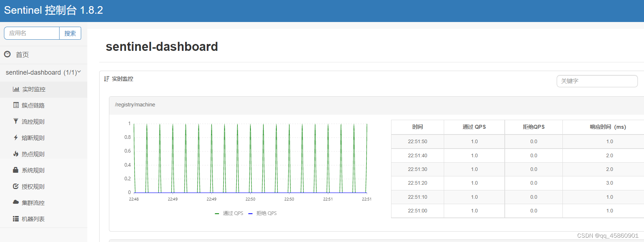Collapse the sentinel-dashboard (1/1) app chevron
The image size is (644, 242).
coord(79,72)
